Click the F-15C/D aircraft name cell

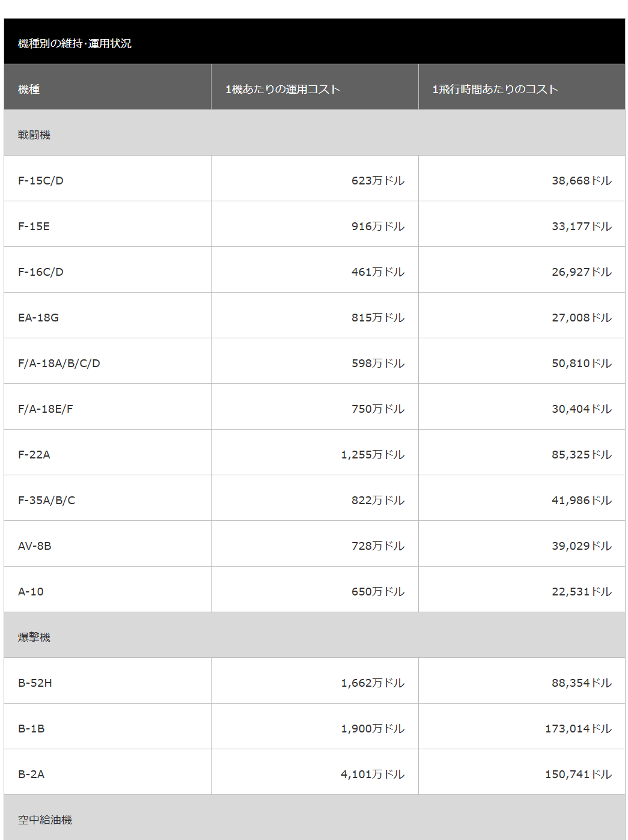41,180
